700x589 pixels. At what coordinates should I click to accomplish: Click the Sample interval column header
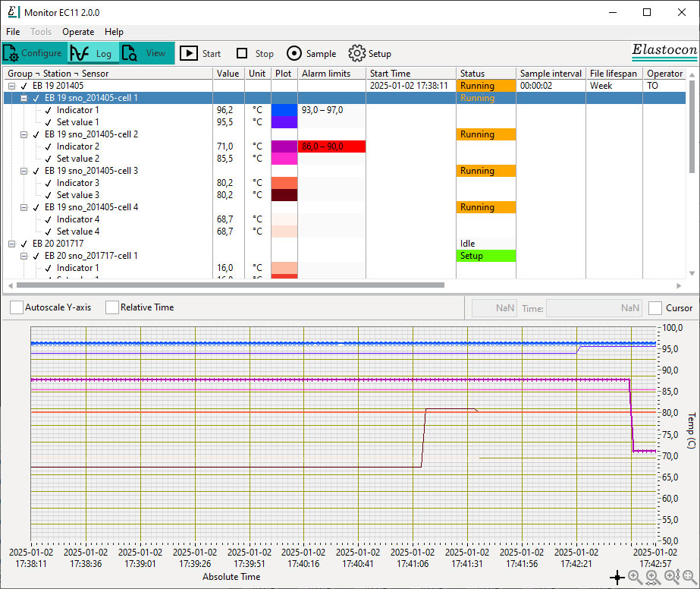coord(551,74)
